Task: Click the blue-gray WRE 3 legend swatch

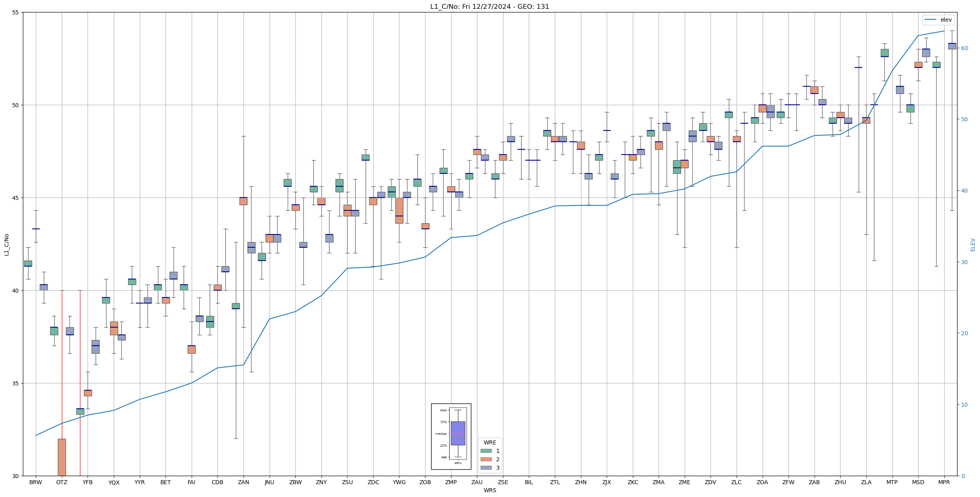Action: pyautogui.click(x=486, y=468)
